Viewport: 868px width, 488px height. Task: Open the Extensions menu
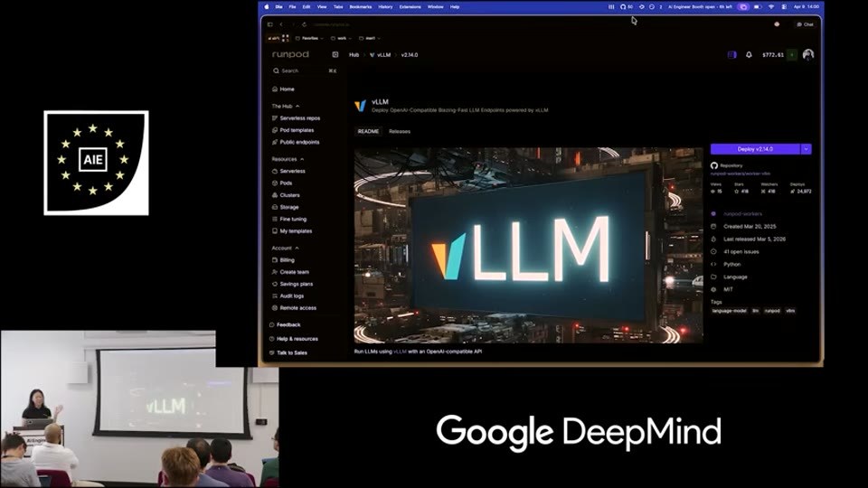410,6
